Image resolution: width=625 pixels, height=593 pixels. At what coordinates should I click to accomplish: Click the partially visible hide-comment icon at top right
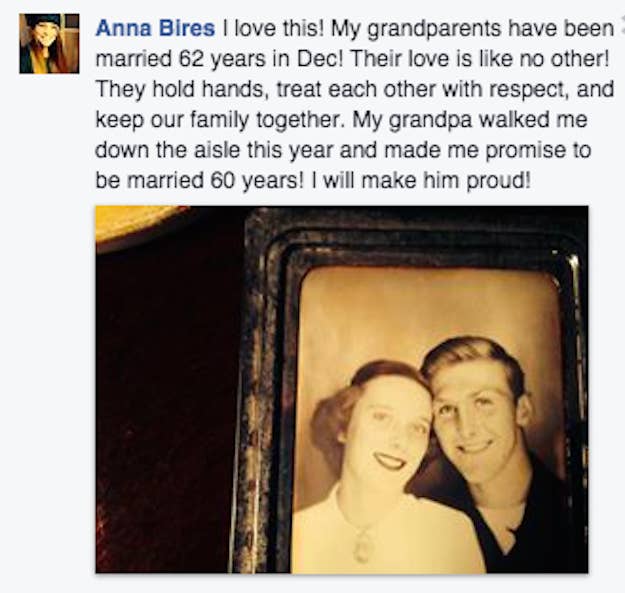pyautogui.click(x=622, y=20)
